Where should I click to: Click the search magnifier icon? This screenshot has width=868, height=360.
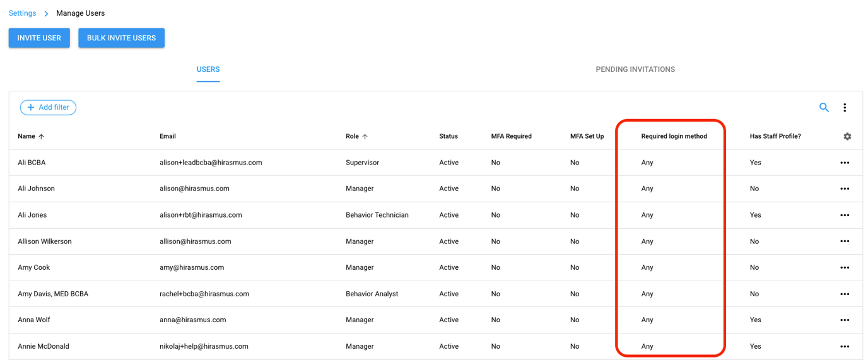click(824, 107)
